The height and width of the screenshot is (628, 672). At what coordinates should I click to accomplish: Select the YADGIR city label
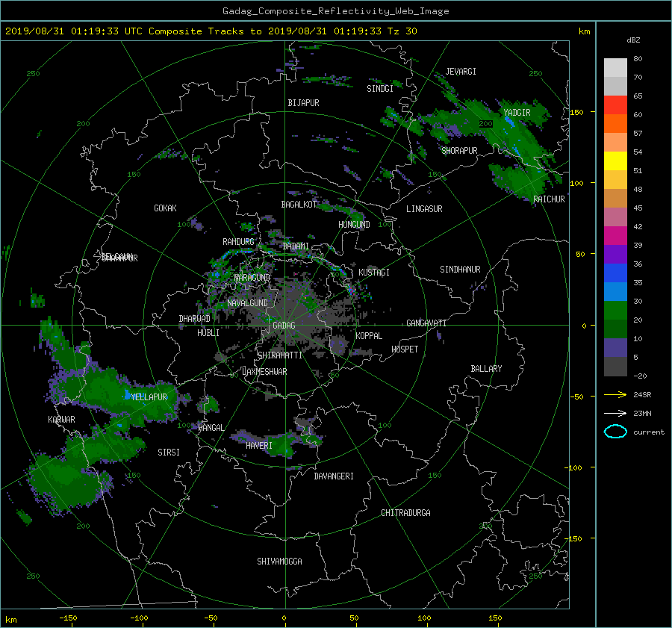[x=517, y=112]
